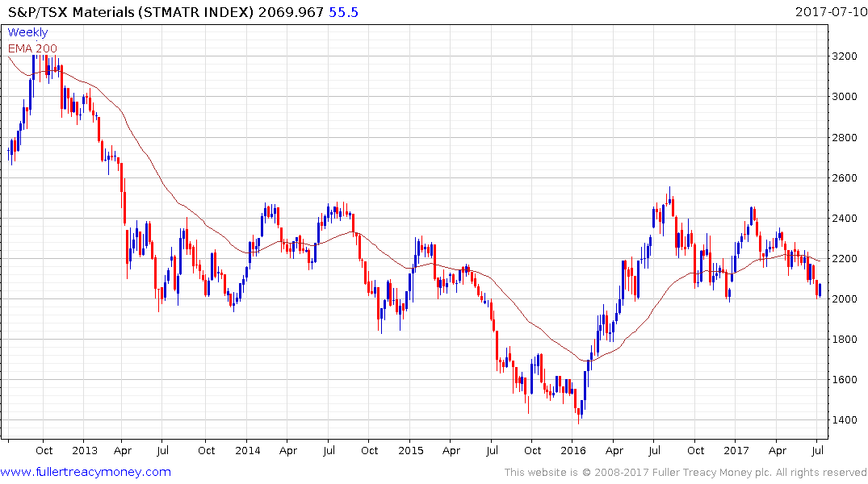
Task: Click the 3200 price axis label
Action: [x=845, y=56]
